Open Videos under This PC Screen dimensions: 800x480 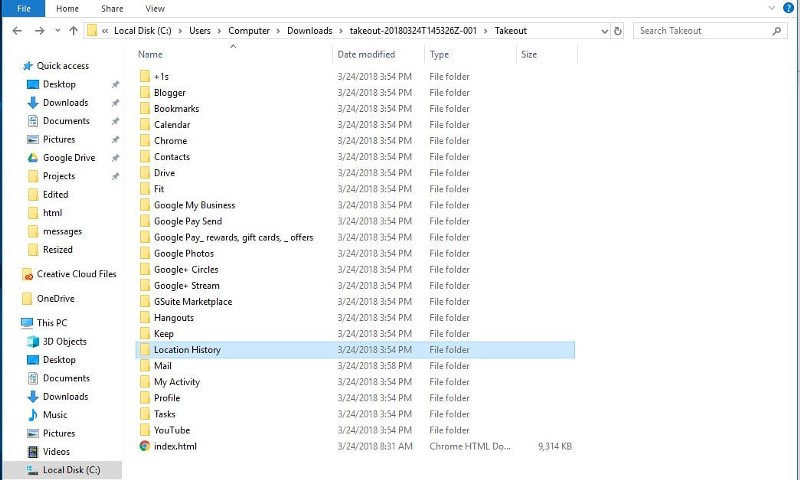pyautogui.click(x=56, y=451)
